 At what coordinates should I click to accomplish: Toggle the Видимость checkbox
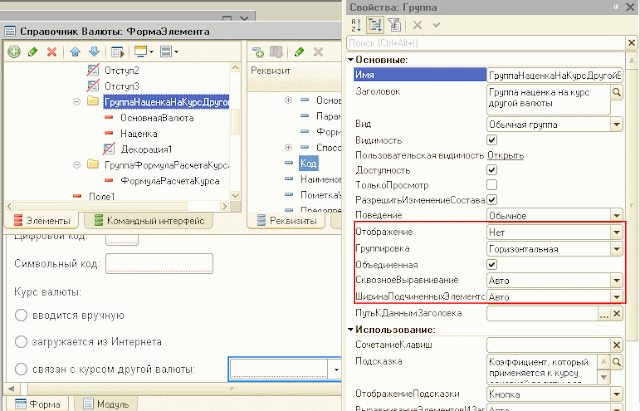click(x=492, y=140)
